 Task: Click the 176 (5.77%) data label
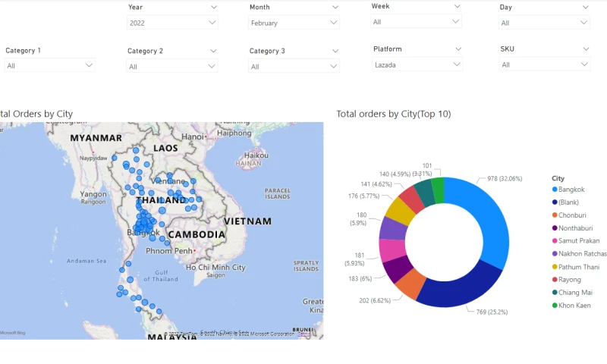[363, 196]
